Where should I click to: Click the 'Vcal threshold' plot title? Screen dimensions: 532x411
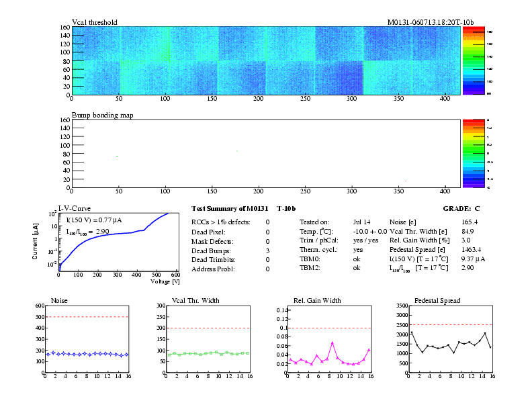(95, 22)
